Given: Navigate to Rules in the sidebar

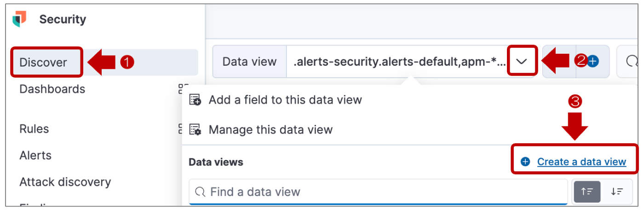Looking at the screenshot, I should (x=34, y=129).
